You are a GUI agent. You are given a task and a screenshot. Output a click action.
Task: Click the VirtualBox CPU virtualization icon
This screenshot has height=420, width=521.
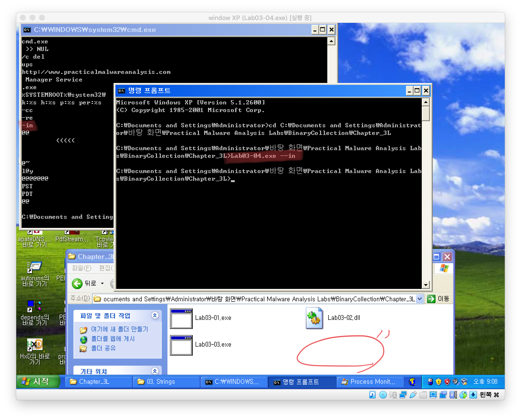(453, 395)
